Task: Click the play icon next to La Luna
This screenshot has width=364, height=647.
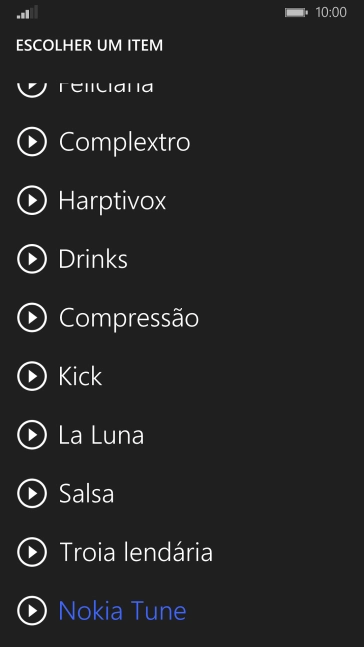Action: pyautogui.click(x=32, y=434)
